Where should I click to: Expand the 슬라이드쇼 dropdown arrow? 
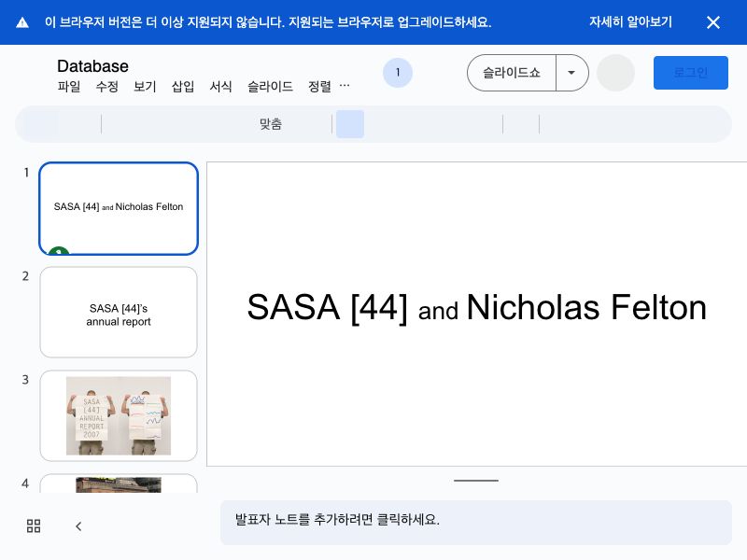click(571, 73)
